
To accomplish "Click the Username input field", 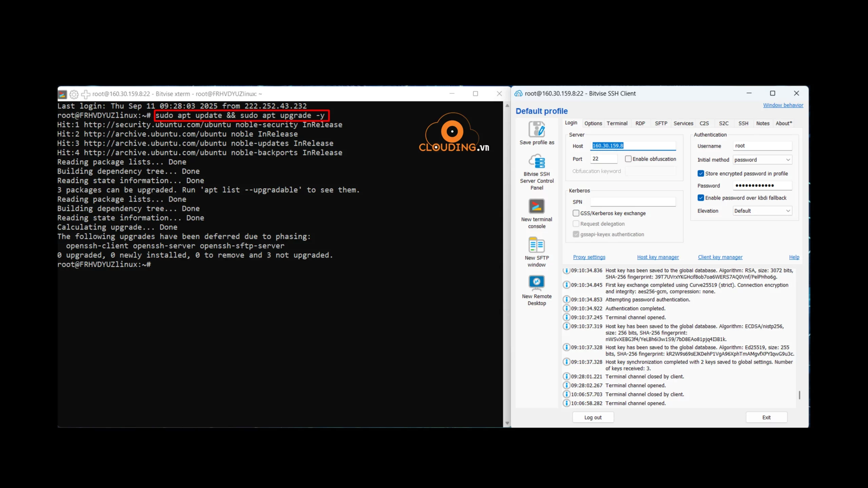I will 762,146.
